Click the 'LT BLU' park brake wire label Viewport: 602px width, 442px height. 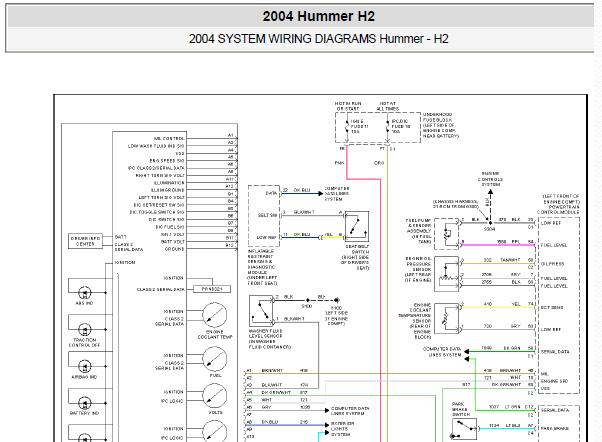pos(513,425)
